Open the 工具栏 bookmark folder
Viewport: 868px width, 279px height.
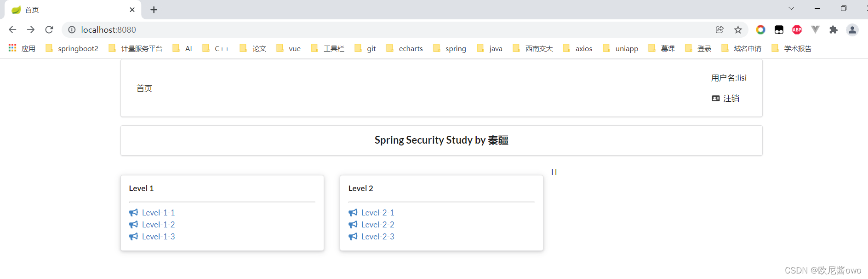click(x=327, y=48)
